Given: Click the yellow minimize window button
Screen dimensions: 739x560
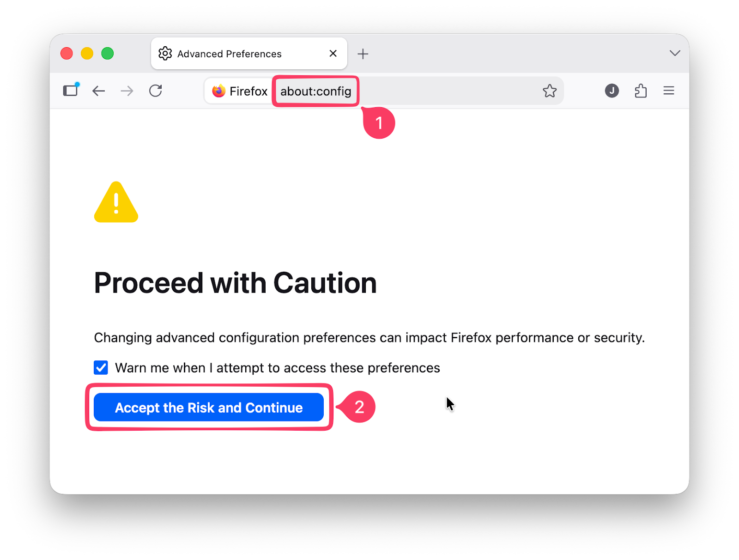Looking at the screenshot, I should click(x=87, y=54).
